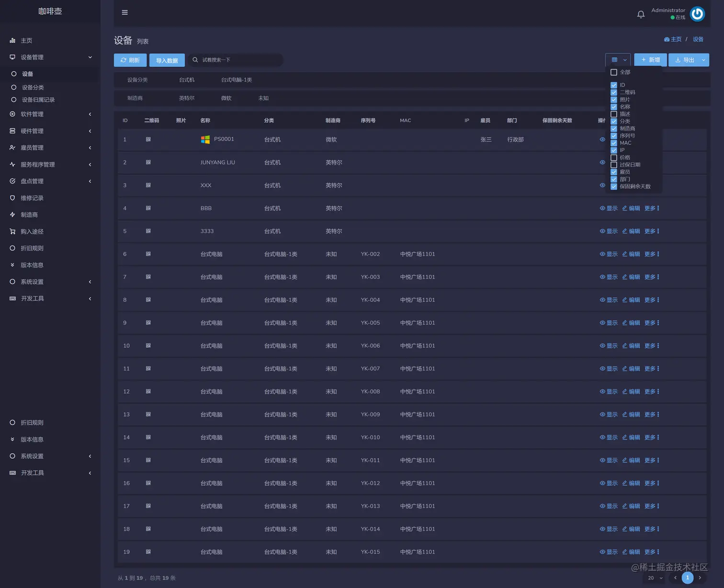Click the QR code icon in row 6
Image resolution: width=724 pixels, height=588 pixels.
tap(148, 254)
